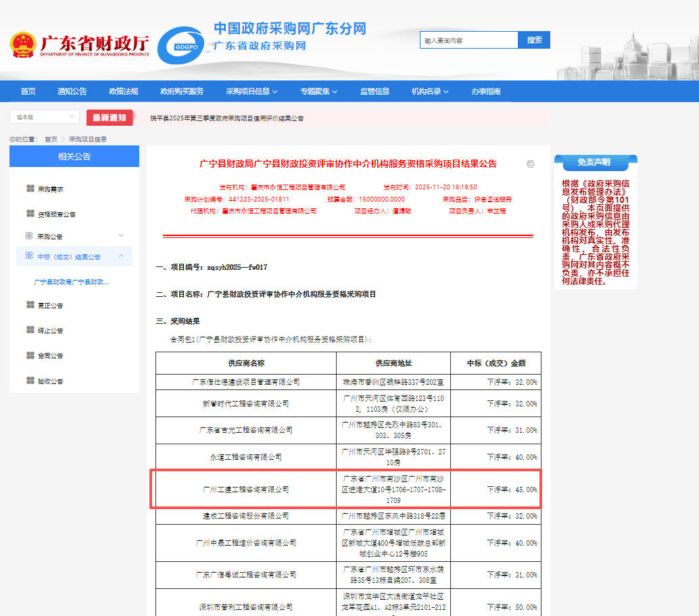Click the grid icon beside 合同公告
Screen dimensions: 699x616
[30, 355]
